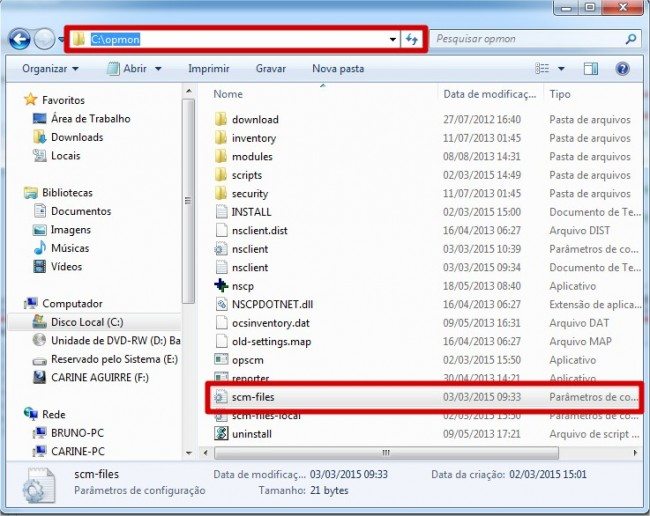This screenshot has width=650, height=516.
Task: Click the help question mark icon
Action: click(x=622, y=69)
